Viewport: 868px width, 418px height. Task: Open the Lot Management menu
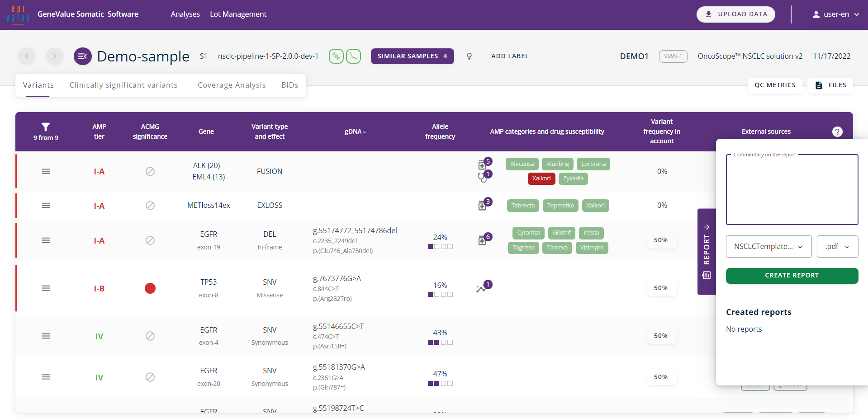(x=238, y=14)
